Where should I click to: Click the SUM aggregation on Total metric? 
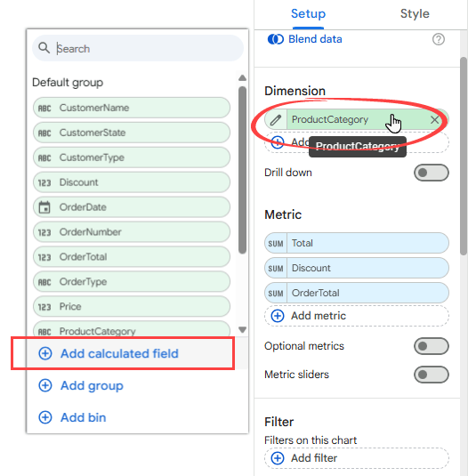[x=276, y=244]
